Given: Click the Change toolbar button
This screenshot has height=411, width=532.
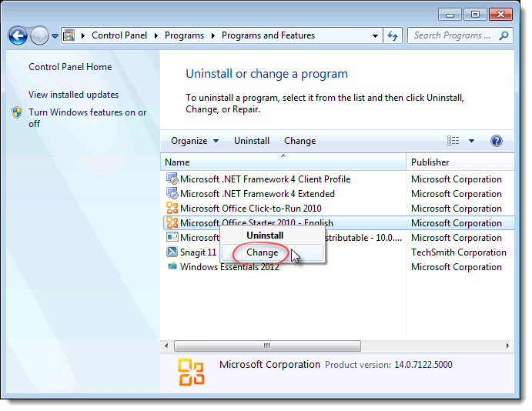Looking at the screenshot, I should coord(300,141).
